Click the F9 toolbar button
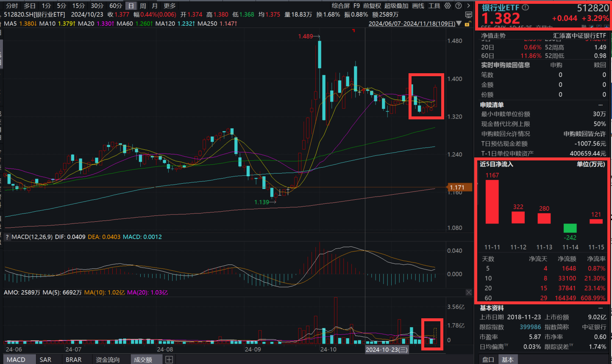Screen dimensions: 612x364 [356, 6]
